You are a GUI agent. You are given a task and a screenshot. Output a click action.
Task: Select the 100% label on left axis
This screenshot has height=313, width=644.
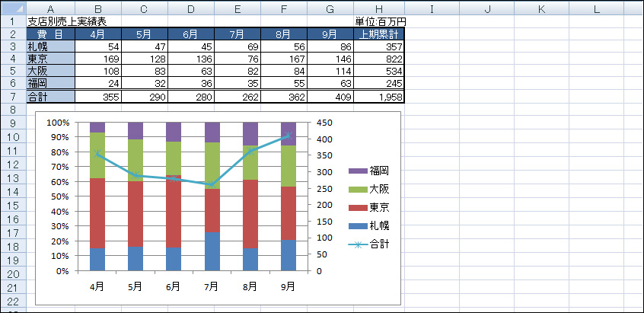[57, 122]
